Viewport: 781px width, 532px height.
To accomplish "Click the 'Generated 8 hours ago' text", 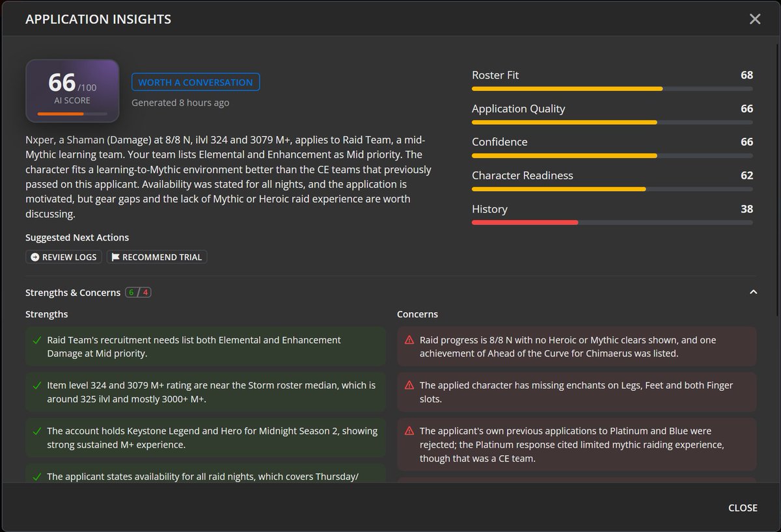I will click(180, 103).
